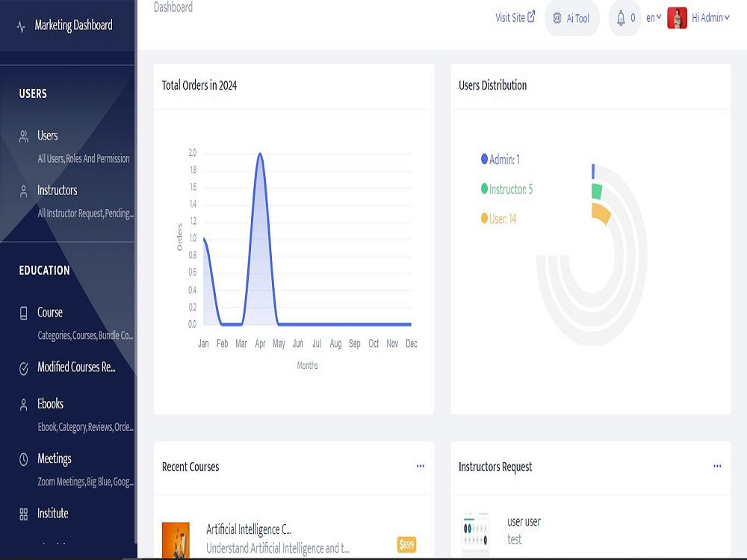Open the Instructors Request three-dot menu

(717, 466)
